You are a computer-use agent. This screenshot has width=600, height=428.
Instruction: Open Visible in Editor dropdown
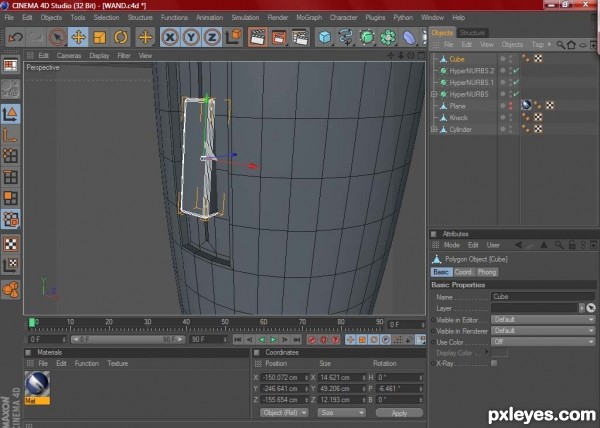coord(543,320)
